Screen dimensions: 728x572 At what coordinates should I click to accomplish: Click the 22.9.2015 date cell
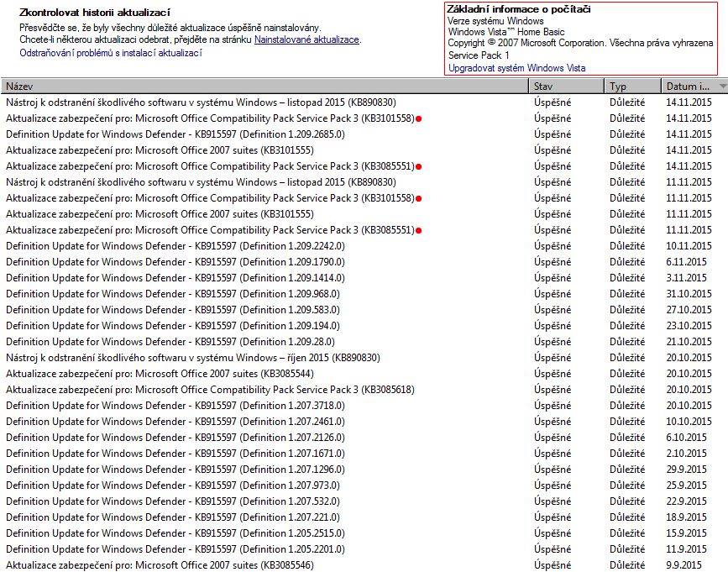tap(686, 501)
